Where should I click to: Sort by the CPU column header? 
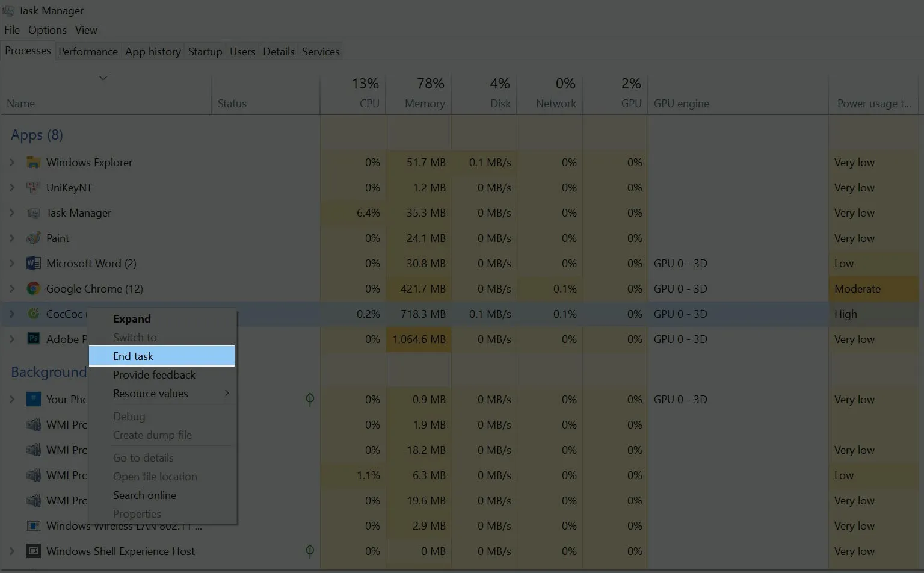[x=353, y=94]
